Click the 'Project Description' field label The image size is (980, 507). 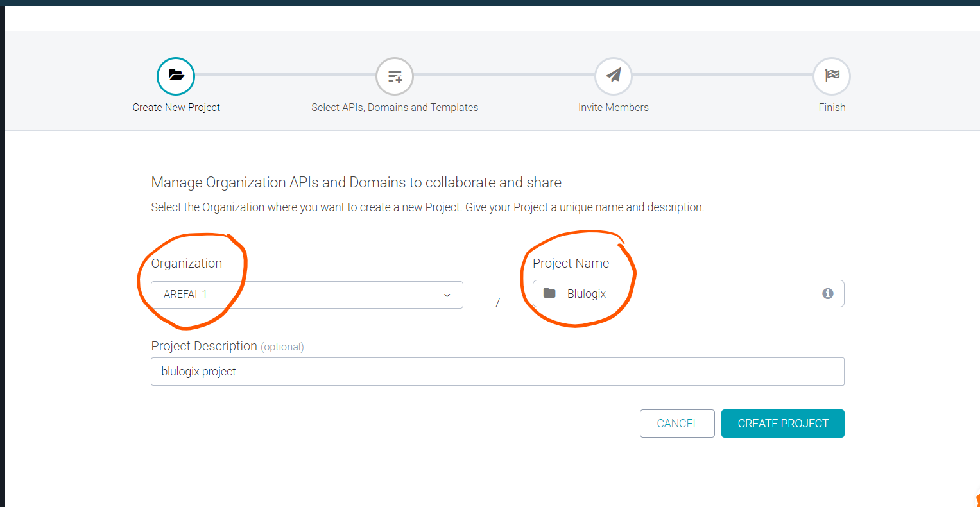click(204, 346)
